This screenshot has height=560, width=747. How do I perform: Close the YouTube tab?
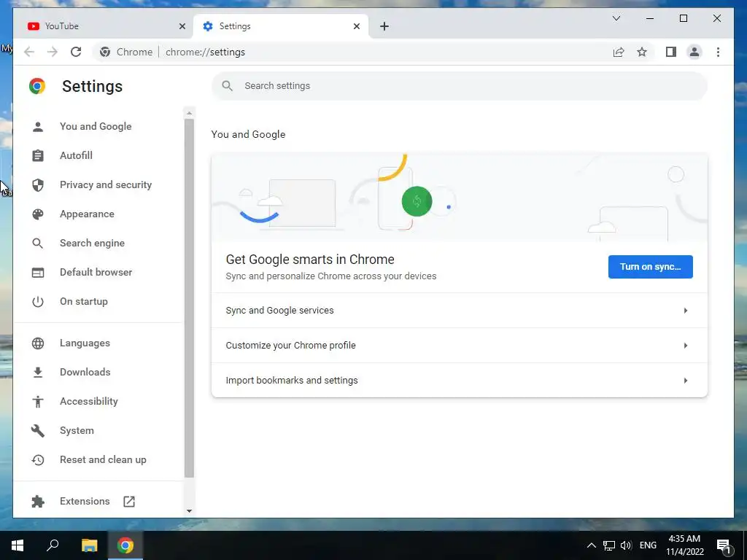[182, 26]
